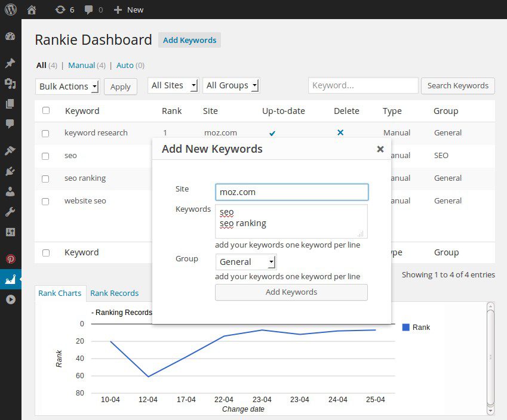Image resolution: width=507 pixels, height=420 pixels.
Task: Open the Dashboard from the admin sidebar
Action: (x=9, y=36)
